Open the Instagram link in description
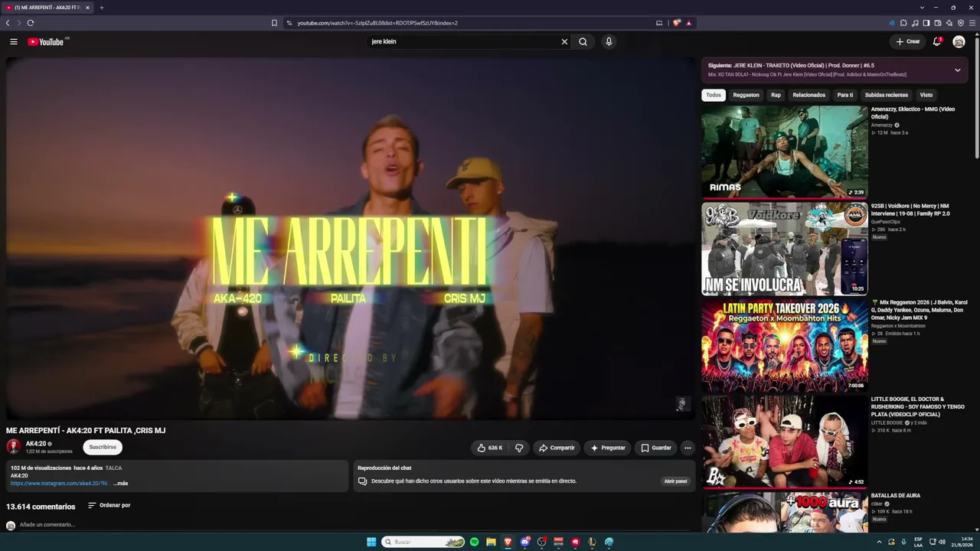 pyautogui.click(x=59, y=484)
